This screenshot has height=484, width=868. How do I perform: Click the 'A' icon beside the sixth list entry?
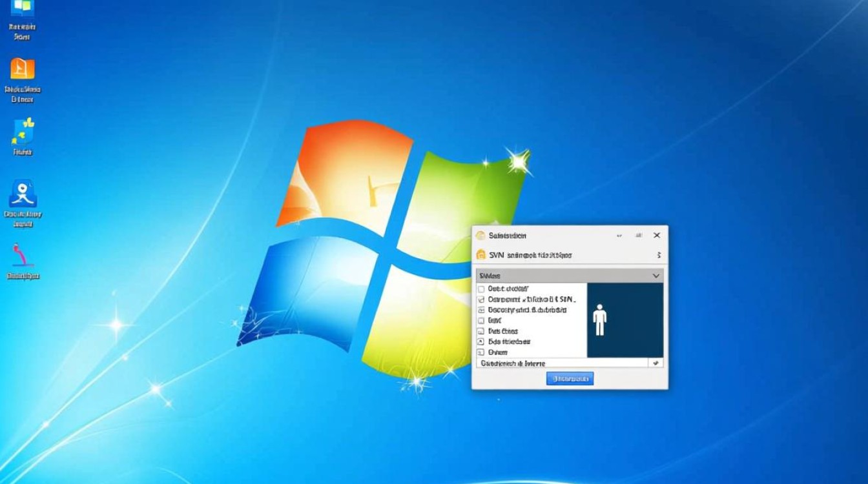point(480,342)
